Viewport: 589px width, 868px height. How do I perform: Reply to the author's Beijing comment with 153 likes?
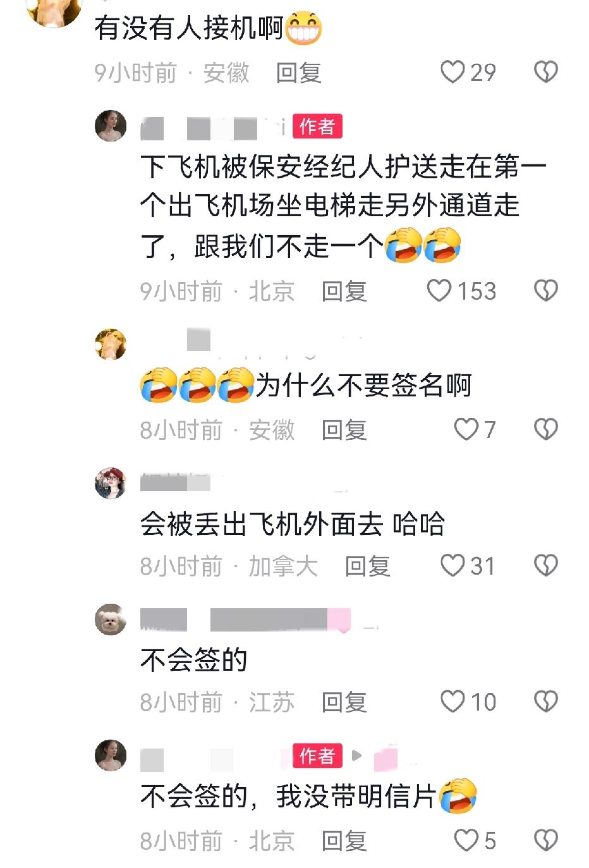click(x=344, y=291)
